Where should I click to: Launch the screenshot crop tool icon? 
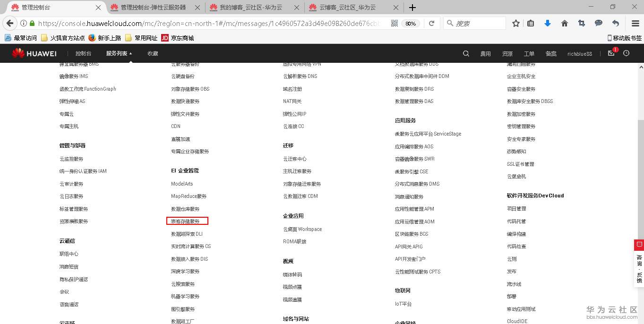tap(581, 22)
